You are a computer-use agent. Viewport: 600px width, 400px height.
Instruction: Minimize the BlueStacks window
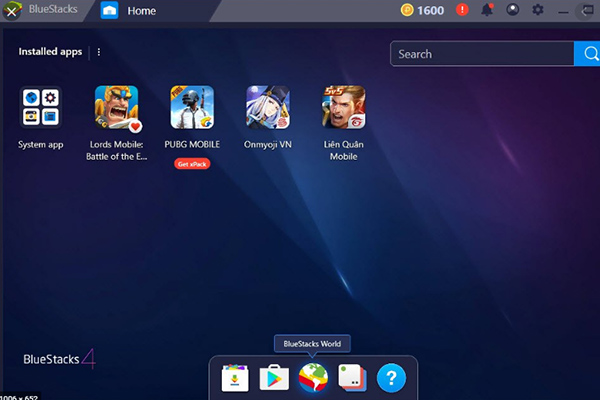[563, 12]
